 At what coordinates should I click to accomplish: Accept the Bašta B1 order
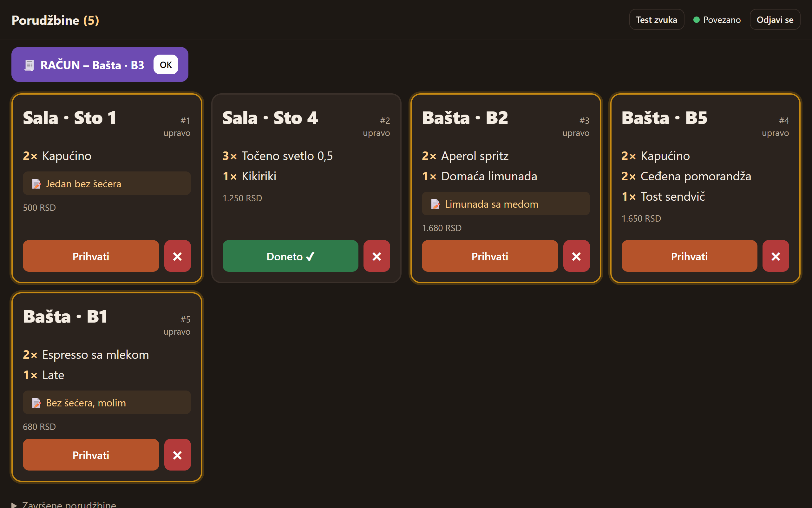[x=91, y=455]
